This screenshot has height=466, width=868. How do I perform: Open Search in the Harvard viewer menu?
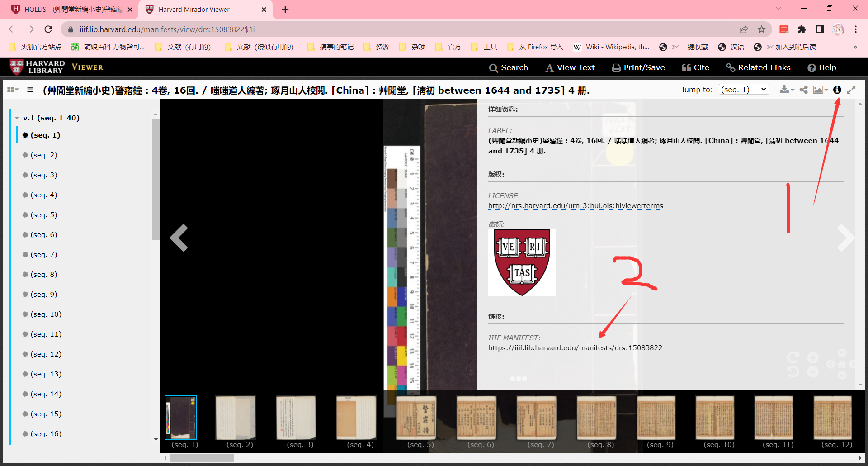coord(509,67)
